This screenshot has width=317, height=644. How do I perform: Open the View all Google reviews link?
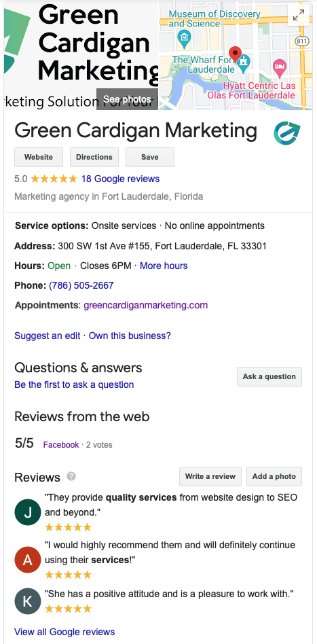click(64, 632)
